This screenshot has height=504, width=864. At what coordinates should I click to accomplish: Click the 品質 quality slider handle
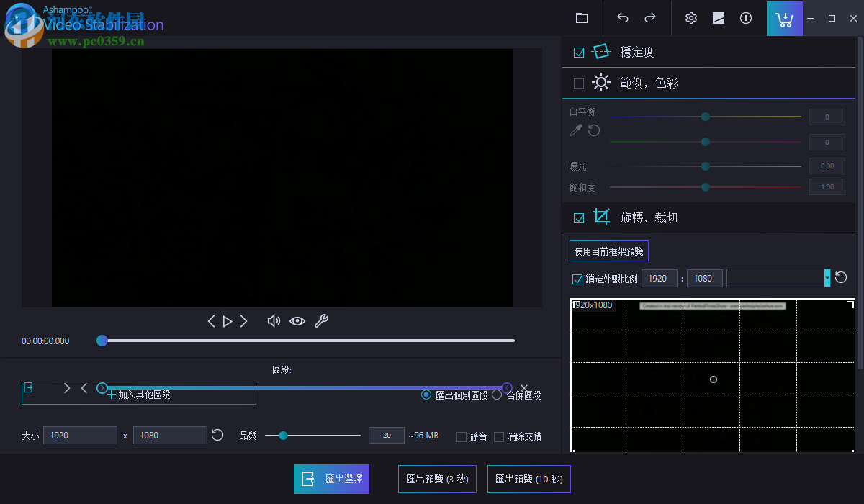283,436
